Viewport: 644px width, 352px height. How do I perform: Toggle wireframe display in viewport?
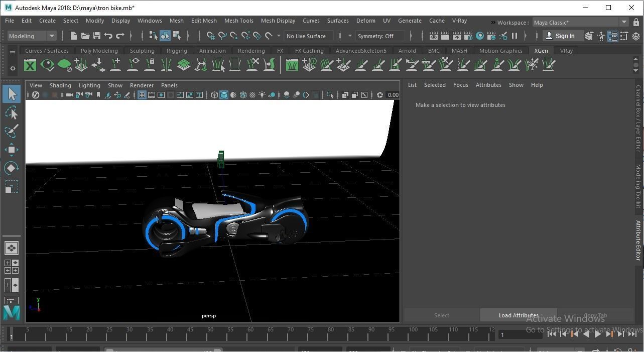[x=214, y=95]
